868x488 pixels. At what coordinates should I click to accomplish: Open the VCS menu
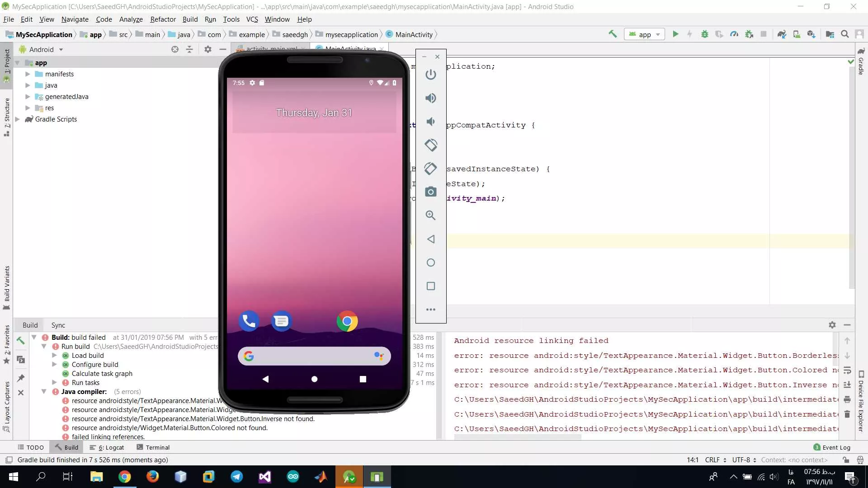pyautogui.click(x=252, y=19)
